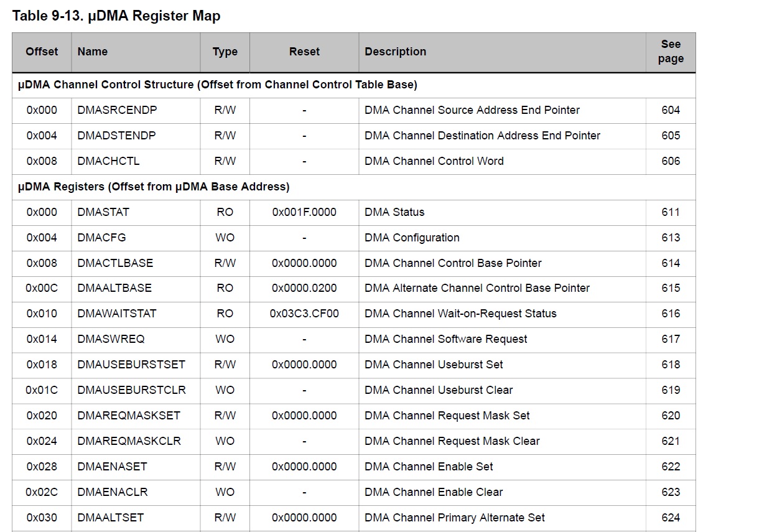Open page reference 620
The height and width of the screenshot is (532, 772).
671,416
